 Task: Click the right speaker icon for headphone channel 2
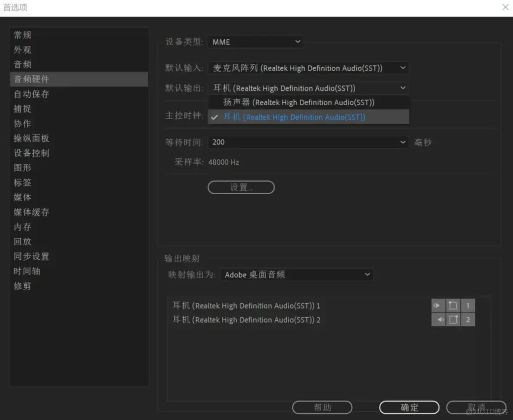[438, 319]
